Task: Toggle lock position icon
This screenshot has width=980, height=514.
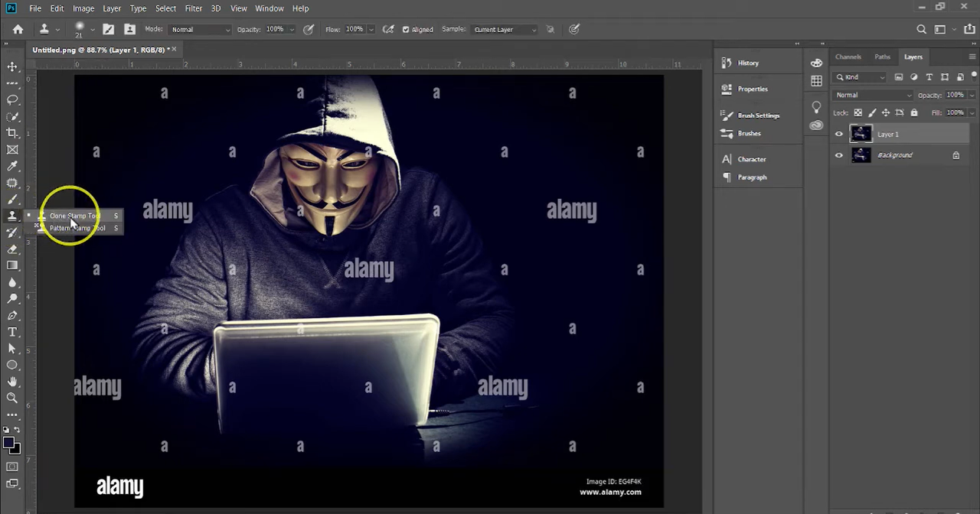Action: click(x=886, y=112)
